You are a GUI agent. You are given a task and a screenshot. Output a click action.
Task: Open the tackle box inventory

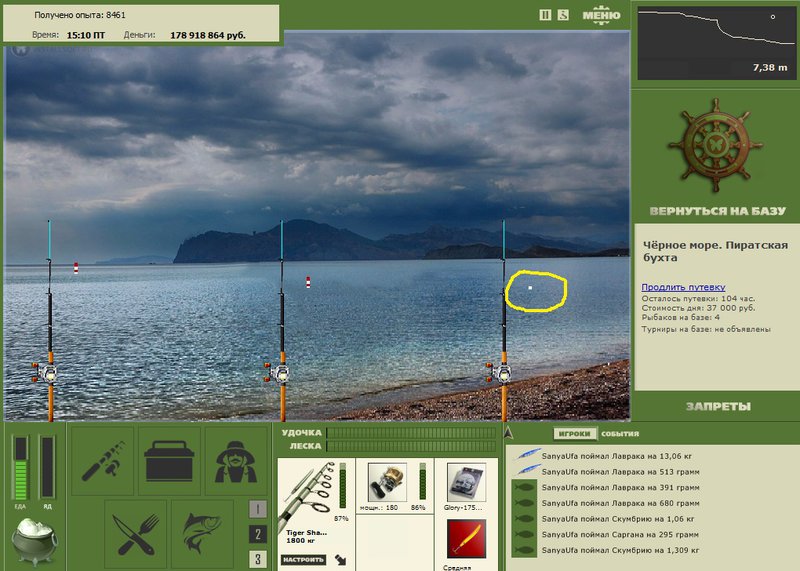pyautogui.click(x=169, y=461)
